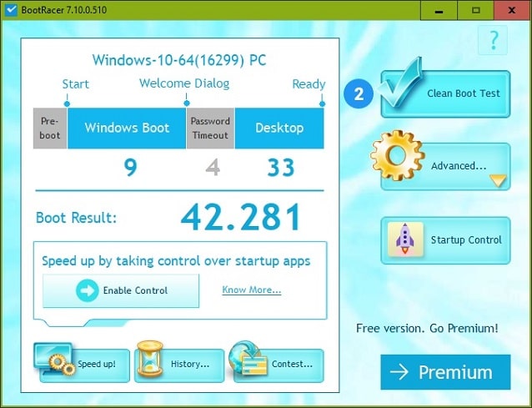
Task: Click the arrow icon on Enable Control
Action: [88, 290]
